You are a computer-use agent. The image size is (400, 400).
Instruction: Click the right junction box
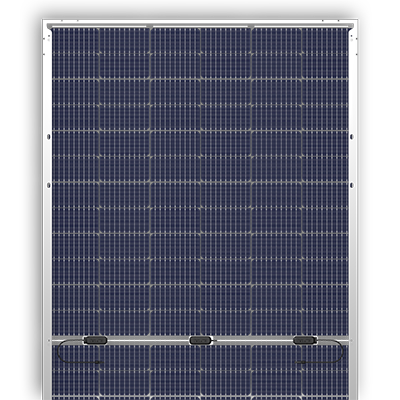pyautogui.click(x=306, y=340)
